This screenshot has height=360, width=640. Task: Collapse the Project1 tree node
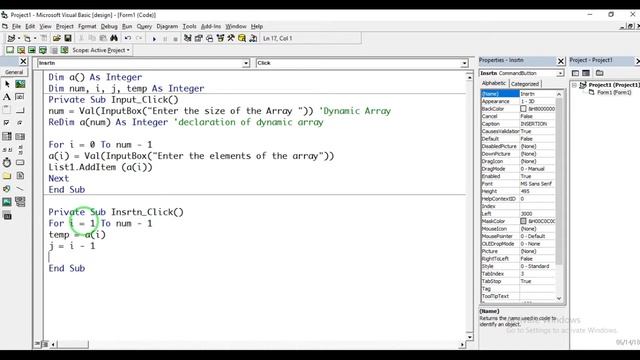574,85
